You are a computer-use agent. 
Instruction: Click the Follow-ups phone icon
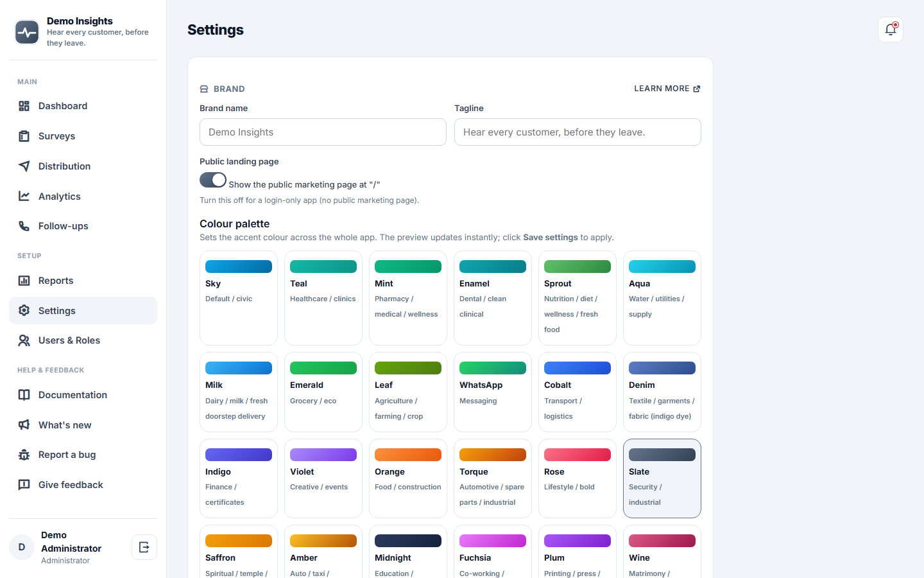click(24, 226)
